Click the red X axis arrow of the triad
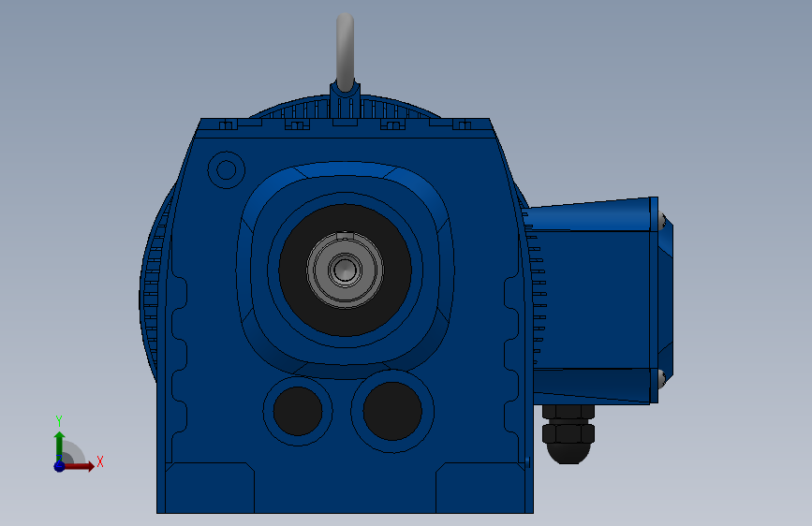 pyautogui.click(x=79, y=466)
